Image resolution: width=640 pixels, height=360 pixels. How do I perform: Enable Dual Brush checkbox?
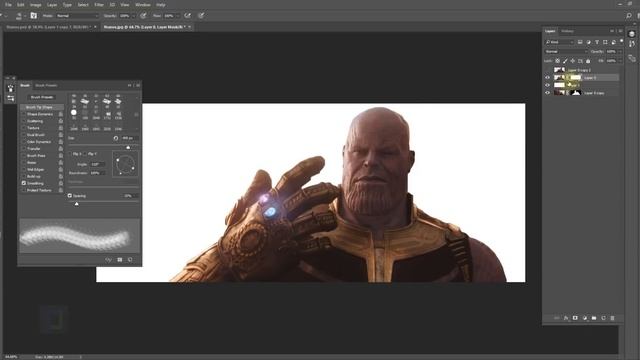(24, 135)
